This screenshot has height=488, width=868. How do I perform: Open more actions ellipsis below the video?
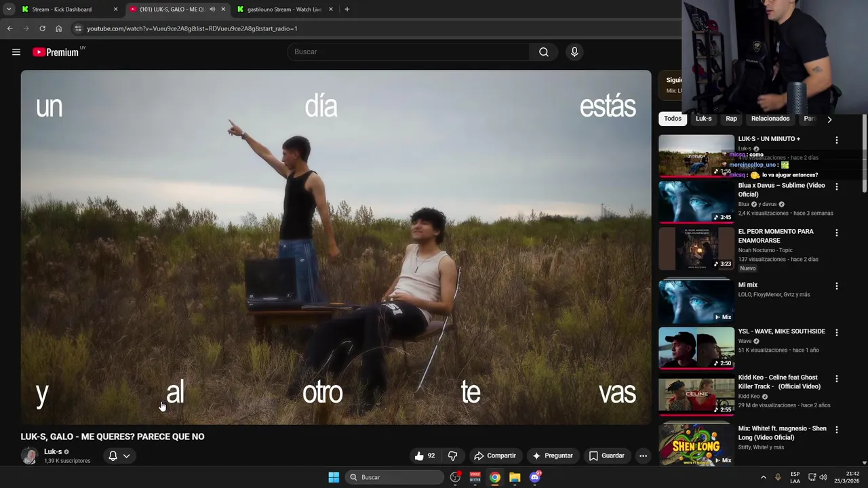click(643, 456)
